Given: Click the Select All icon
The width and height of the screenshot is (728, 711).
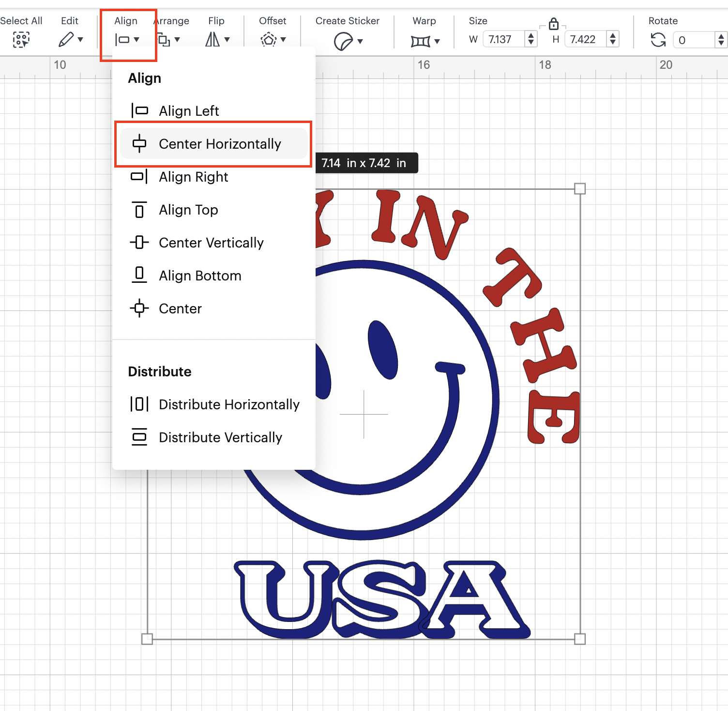Looking at the screenshot, I should pos(21,39).
